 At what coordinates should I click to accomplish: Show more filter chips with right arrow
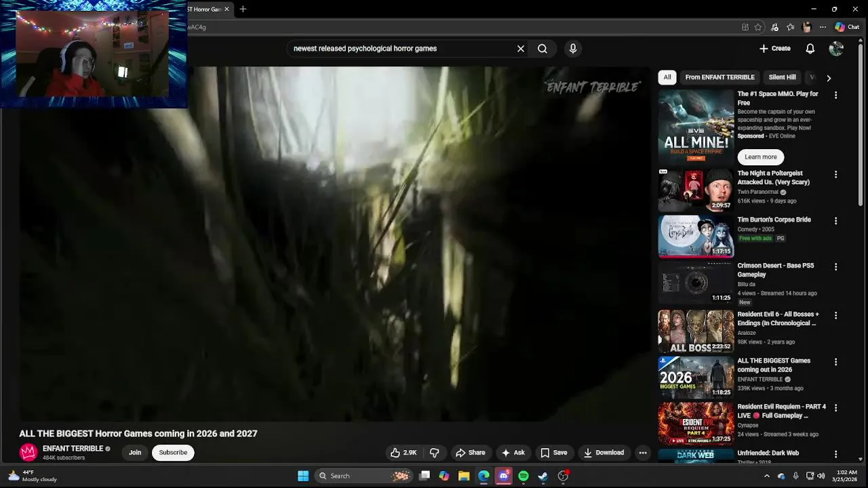829,78
